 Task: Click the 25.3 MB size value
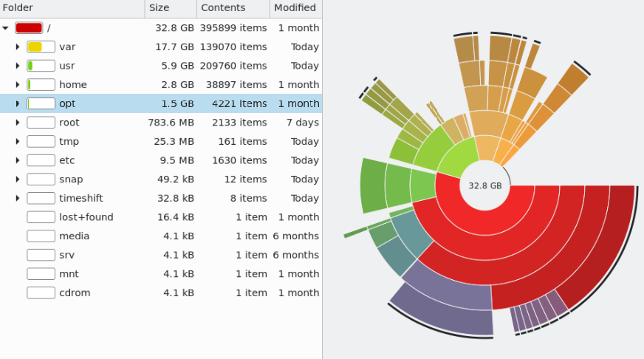(174, 141)
